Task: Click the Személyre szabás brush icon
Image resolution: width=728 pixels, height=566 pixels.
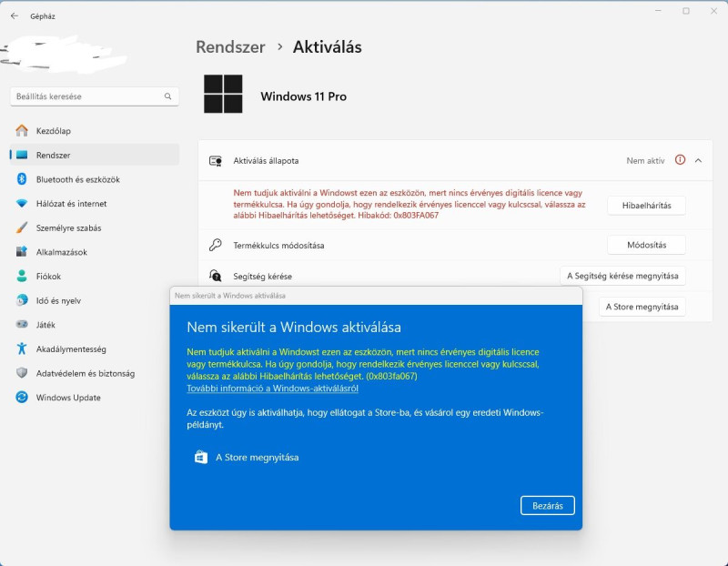Action: (22, 227)
